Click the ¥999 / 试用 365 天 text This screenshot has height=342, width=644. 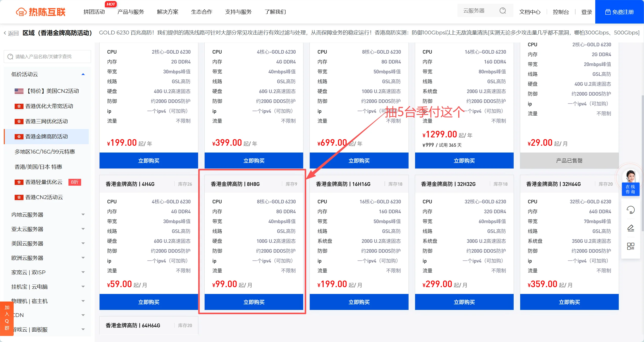coord(442,145)
